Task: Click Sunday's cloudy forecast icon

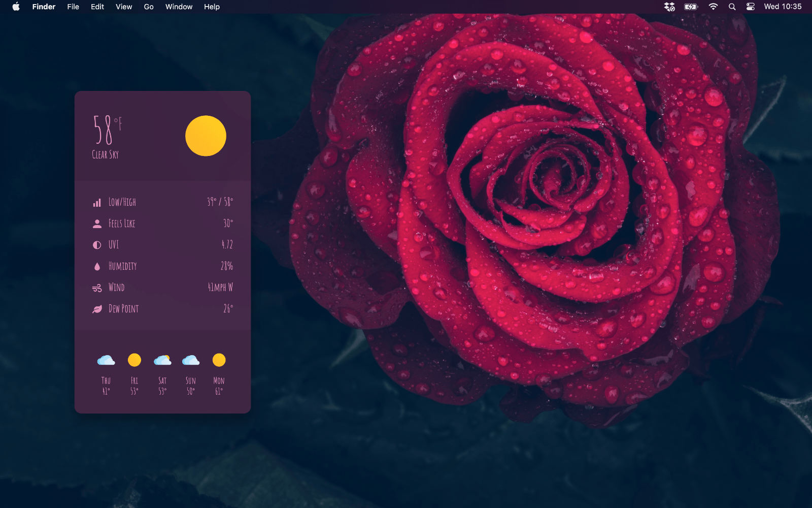Action: point(191,360)
